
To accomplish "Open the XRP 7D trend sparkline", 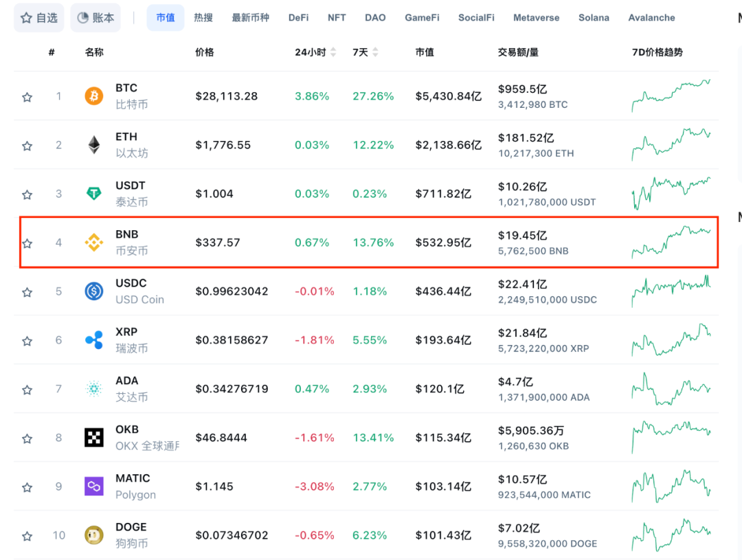I will coord(671,339).
